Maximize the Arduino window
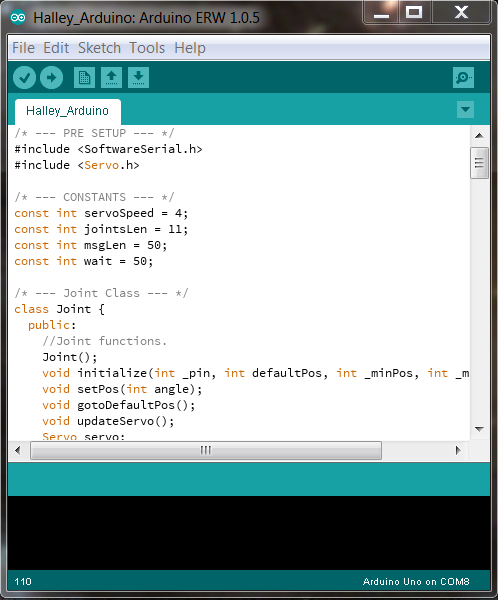The height and width of the screenshot is (600, 498). click(414, 13)
